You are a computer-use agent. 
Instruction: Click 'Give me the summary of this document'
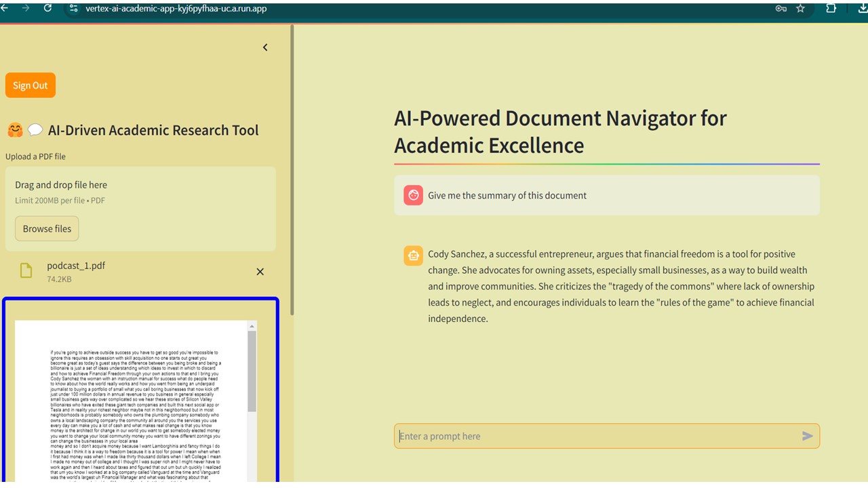(507, 195)
